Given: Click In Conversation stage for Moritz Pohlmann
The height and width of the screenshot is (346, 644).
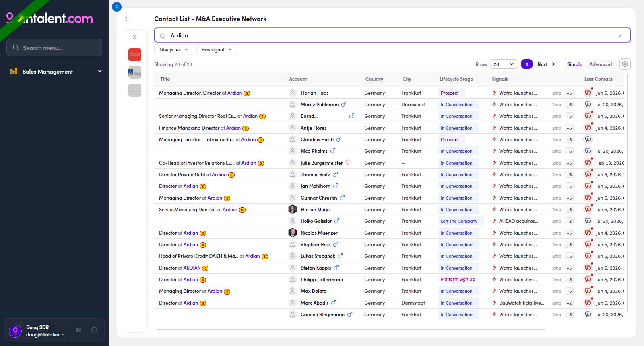Looking at the screenshot, I should coord(458,105).
